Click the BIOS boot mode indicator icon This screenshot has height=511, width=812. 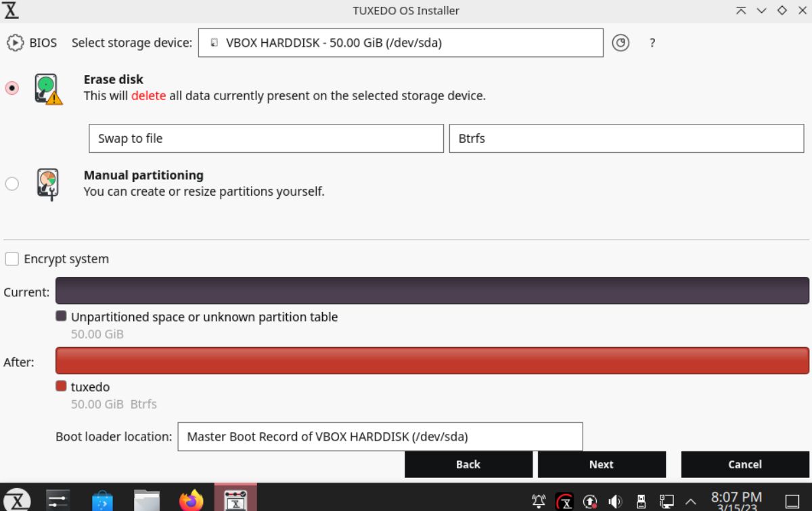[x=14, y=42]
